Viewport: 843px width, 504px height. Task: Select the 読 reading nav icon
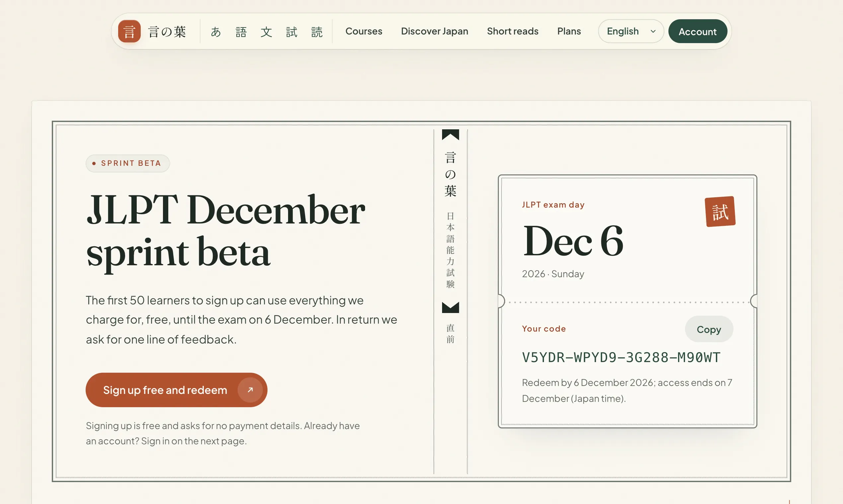[x=317, y=31]
